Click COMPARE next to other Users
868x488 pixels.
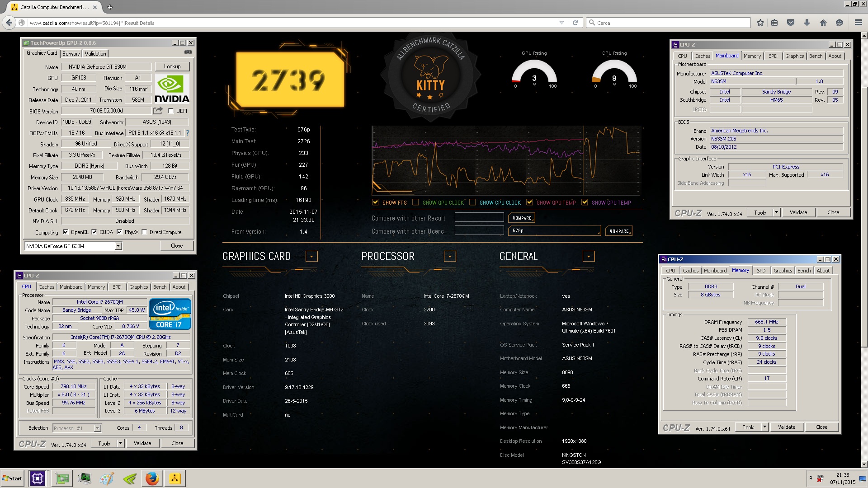(619, 231)
